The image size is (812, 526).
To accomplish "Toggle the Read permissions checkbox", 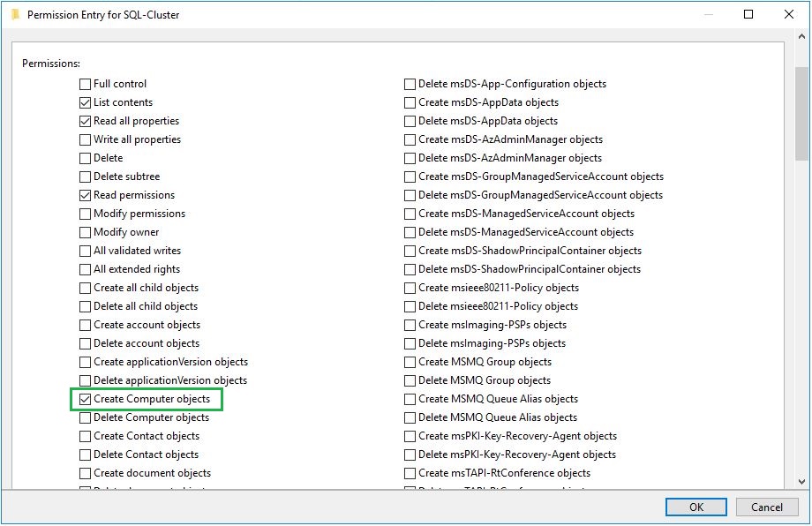I will (86, 195).
